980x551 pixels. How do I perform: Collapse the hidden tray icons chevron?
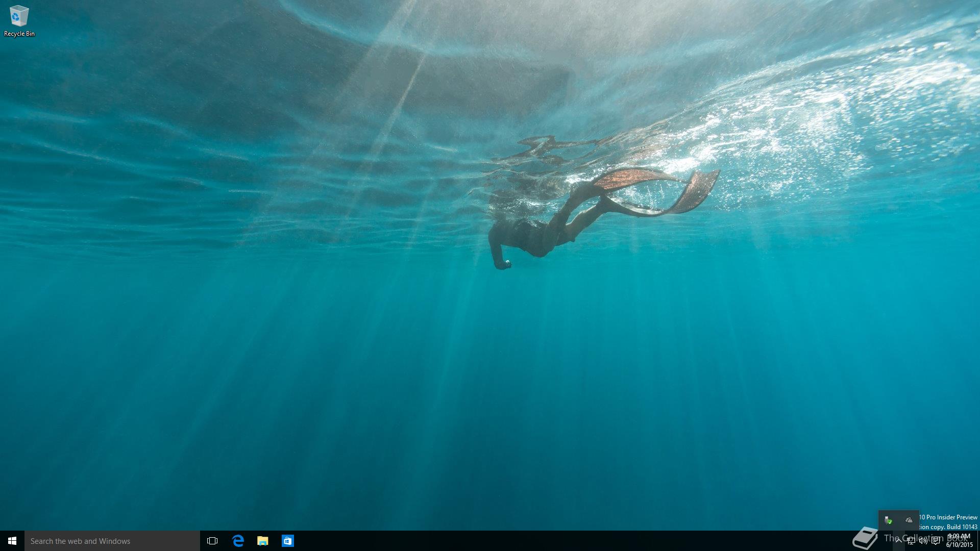tap(898, 541)
